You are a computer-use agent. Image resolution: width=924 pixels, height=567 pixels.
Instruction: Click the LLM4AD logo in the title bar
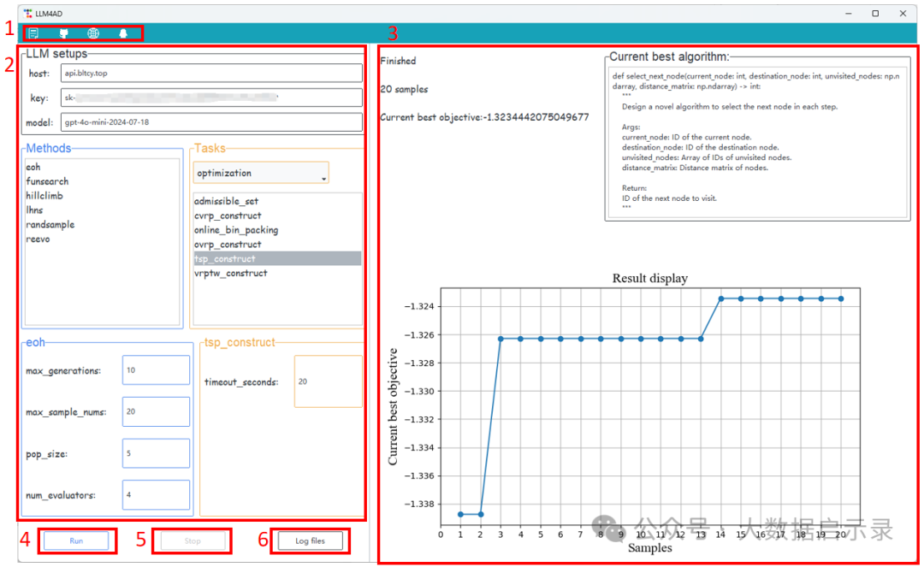pyautogui.click(x=27, y=14)
